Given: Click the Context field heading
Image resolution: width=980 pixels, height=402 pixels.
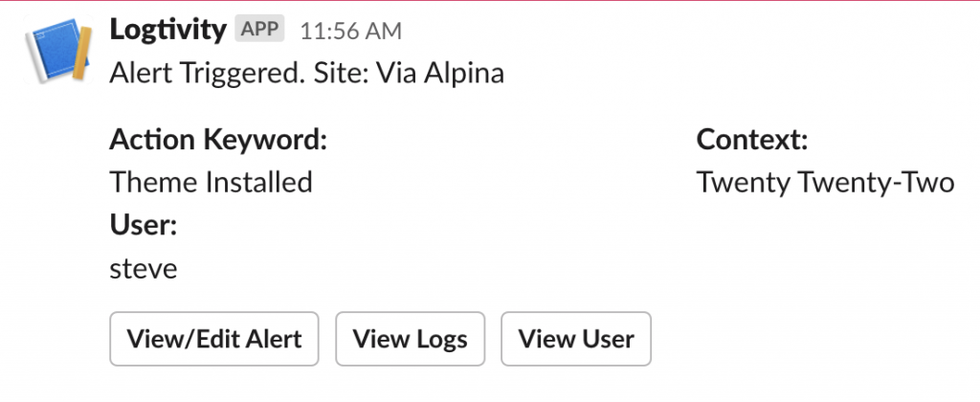Looking at the screenshot, I should [x=752, y=140].
